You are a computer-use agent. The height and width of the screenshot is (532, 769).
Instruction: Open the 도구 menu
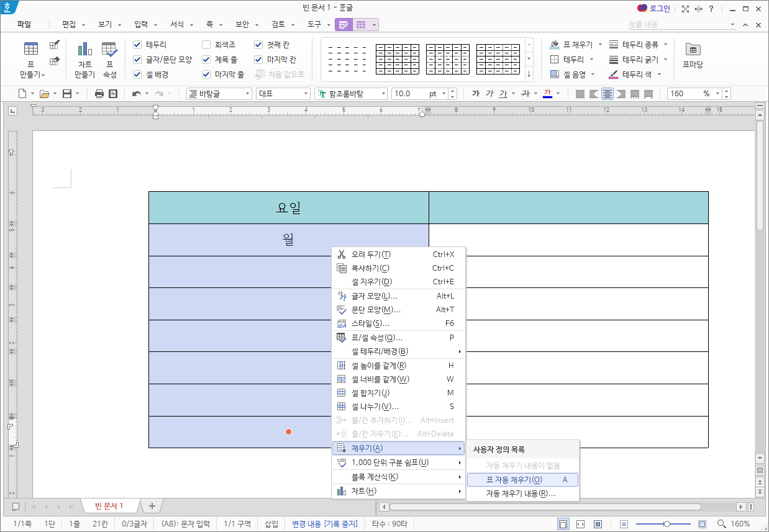pos(314,25)
